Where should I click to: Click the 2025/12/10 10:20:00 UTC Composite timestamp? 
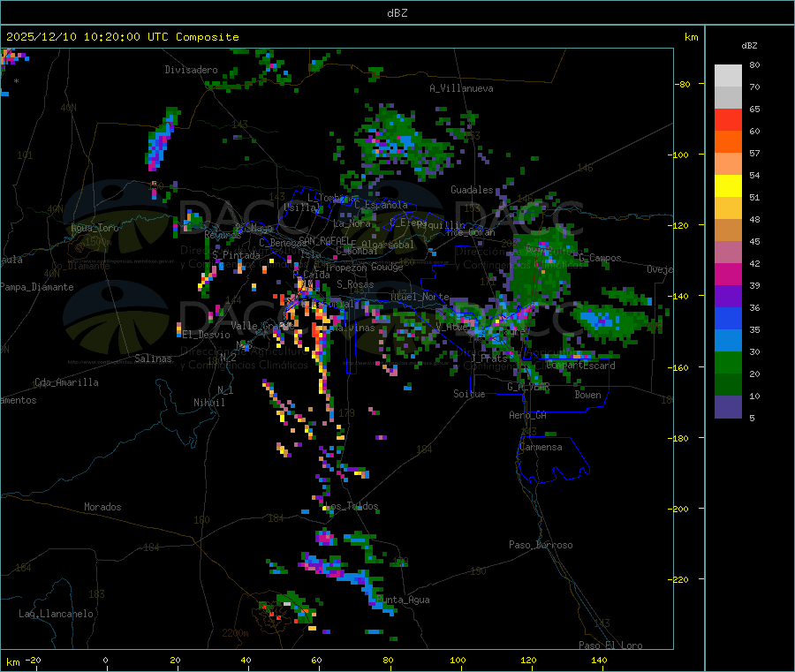[122, 37]
